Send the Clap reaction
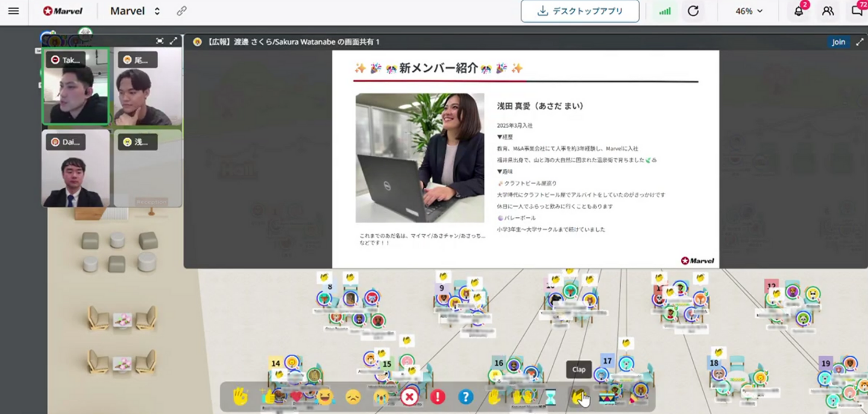The image size is (868, 414). (579, 396)
